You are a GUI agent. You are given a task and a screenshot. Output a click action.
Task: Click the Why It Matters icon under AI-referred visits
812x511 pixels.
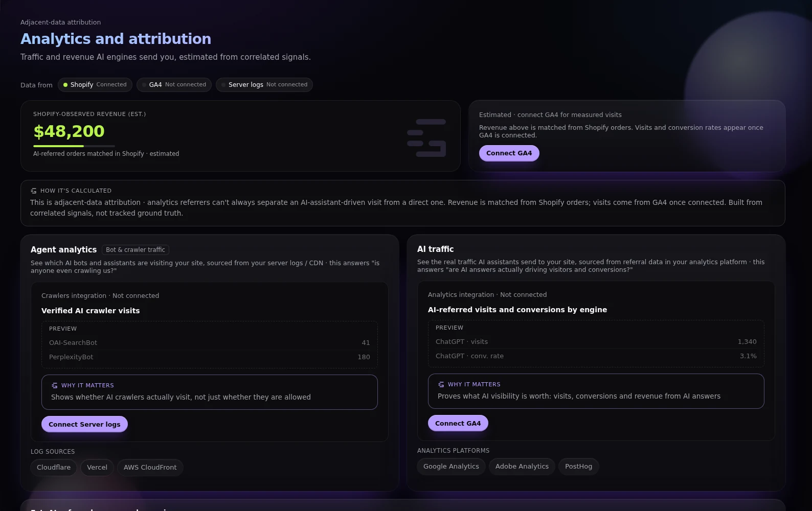click(x=441, y=384)
